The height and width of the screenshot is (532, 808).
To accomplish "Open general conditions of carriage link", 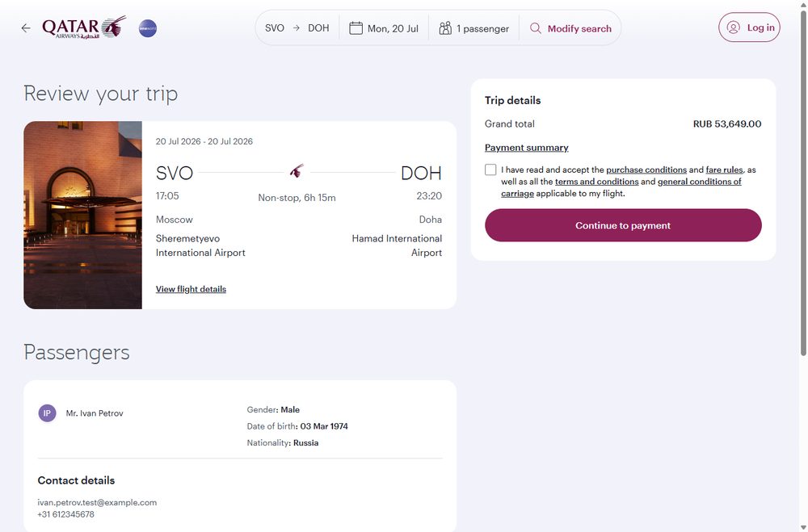I will coord(621,187).
